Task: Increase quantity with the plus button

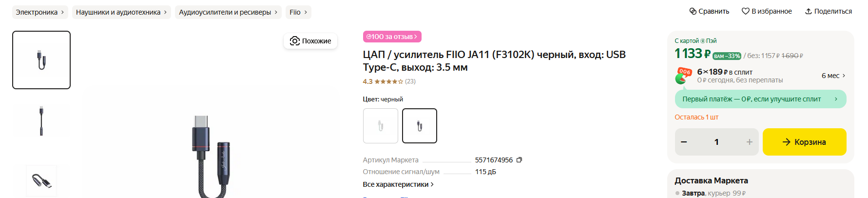Action: pos(749,142)
